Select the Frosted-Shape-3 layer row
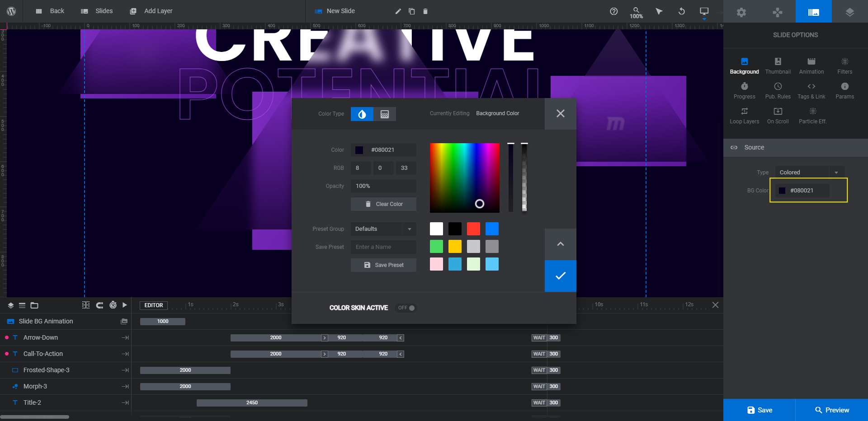 [66, 370]
